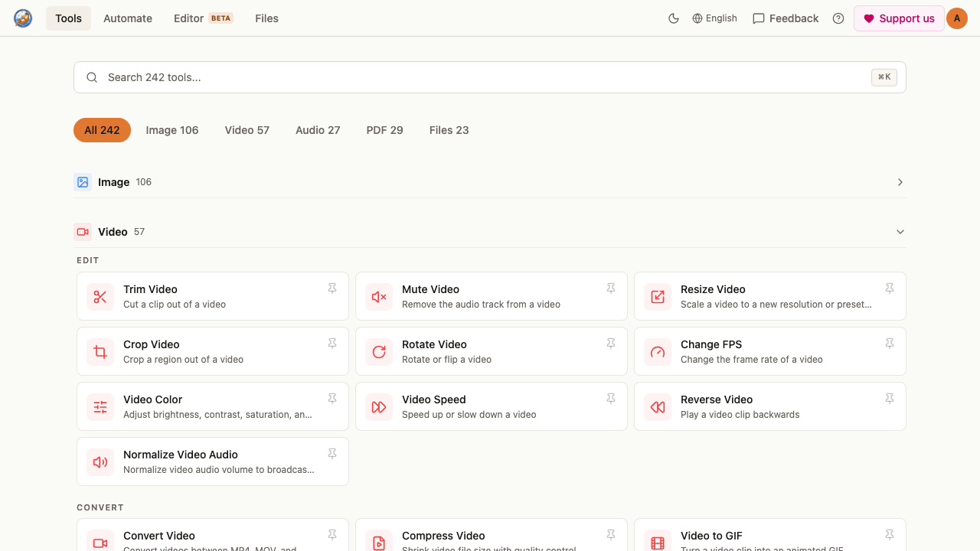Click the 'Speed up or slow down a video' text
Screen dimensions: 980x551
click(469, 415)
